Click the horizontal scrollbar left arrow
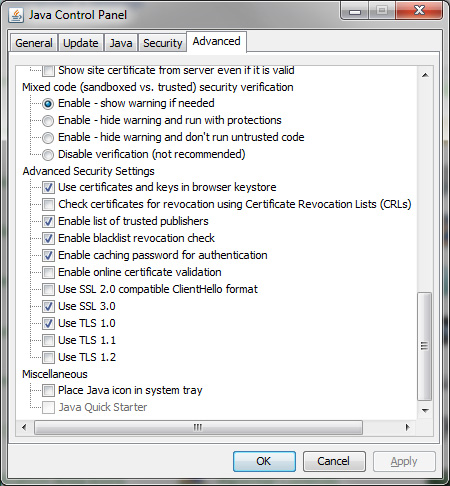Screen dimensions: 450x486 (x=24, y=427)
